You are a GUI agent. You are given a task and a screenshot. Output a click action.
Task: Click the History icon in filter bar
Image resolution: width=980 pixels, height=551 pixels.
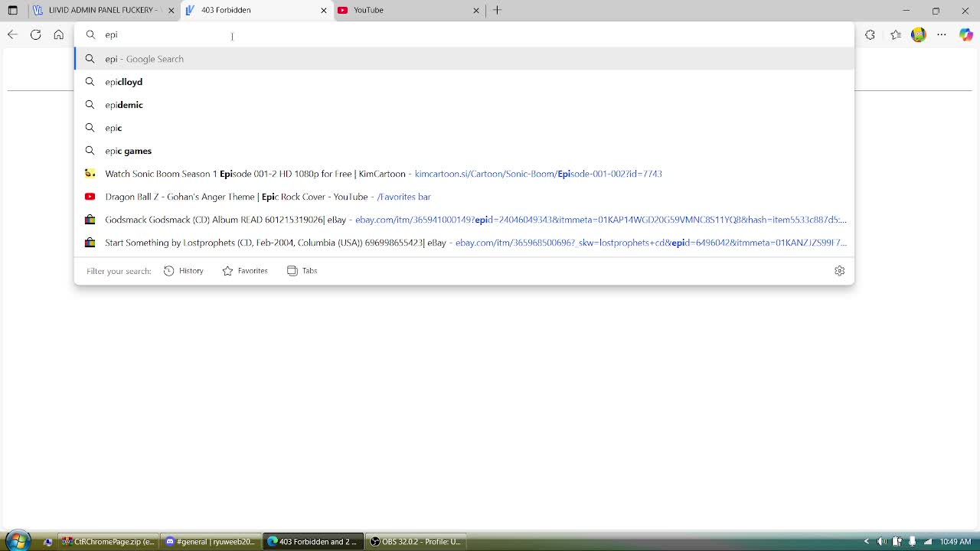click(x=168, y=270)
